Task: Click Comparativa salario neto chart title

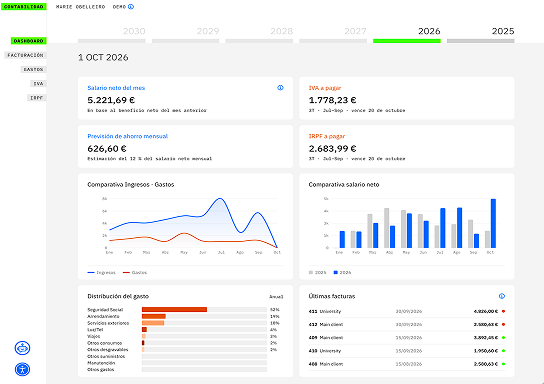Action: click(344, 185)
